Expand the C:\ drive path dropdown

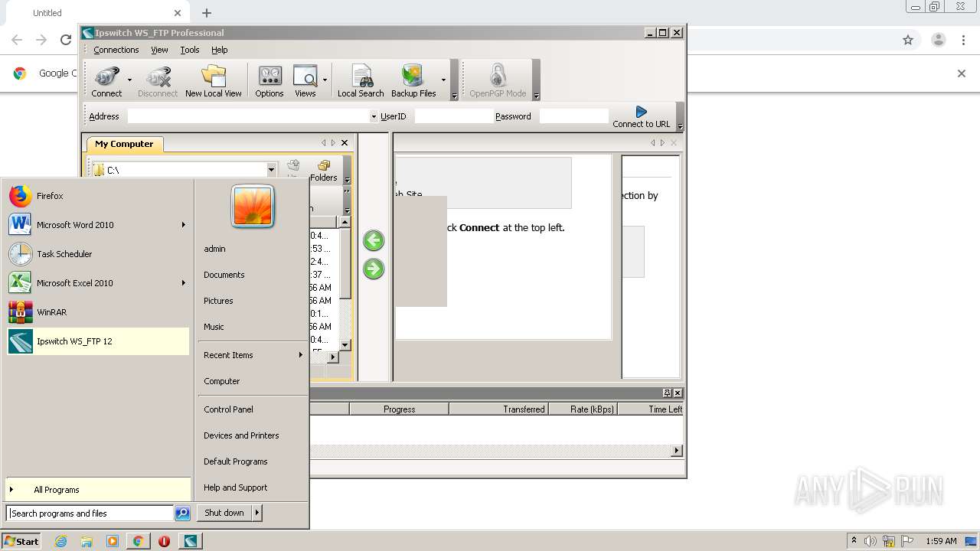click(x=271, y=170)
